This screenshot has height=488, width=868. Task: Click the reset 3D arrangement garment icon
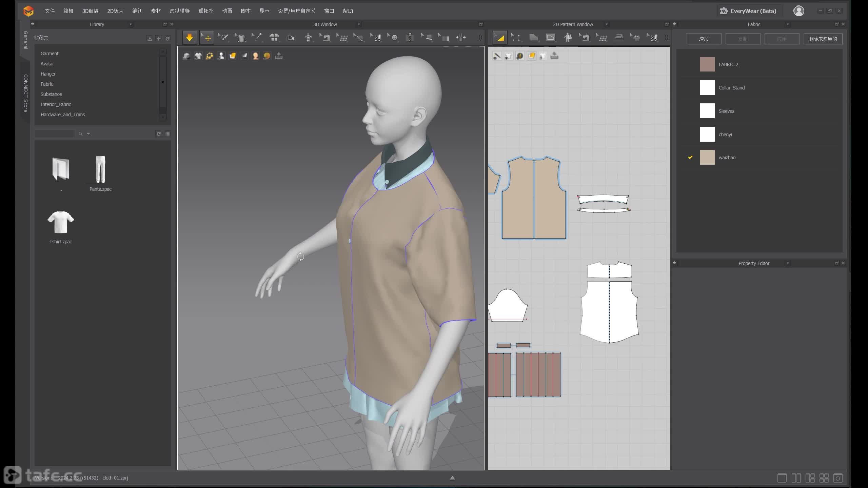point(274,38)
